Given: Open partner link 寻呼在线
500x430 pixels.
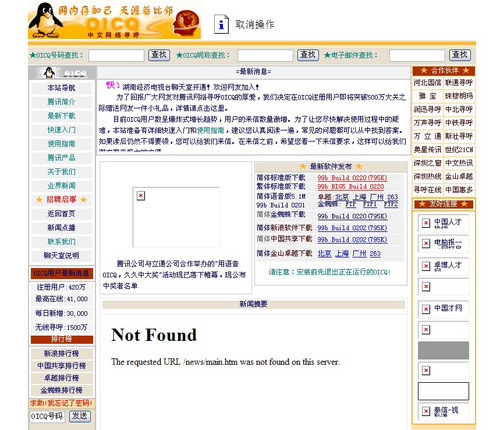Looking at the screenshot, I should (427, 190).
